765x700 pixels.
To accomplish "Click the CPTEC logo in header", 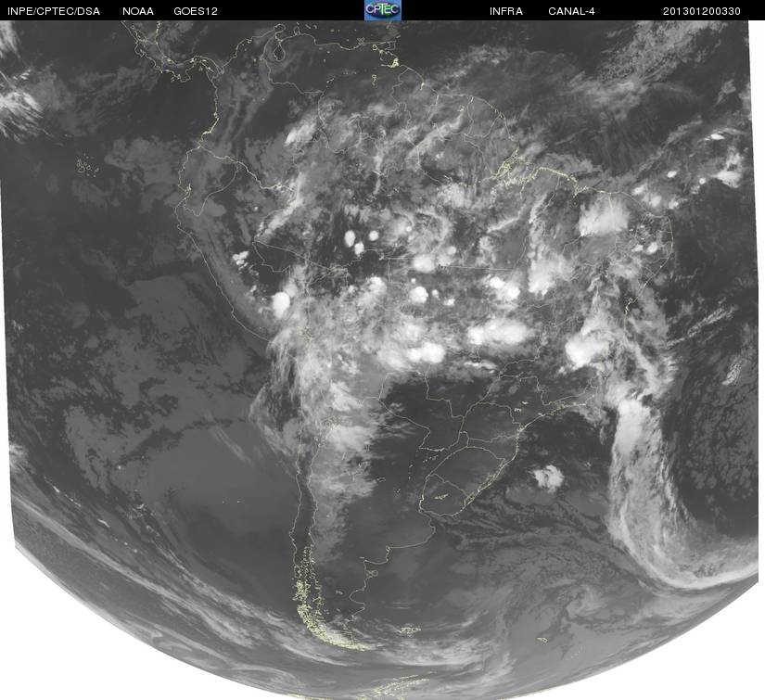I will point(383,10).
